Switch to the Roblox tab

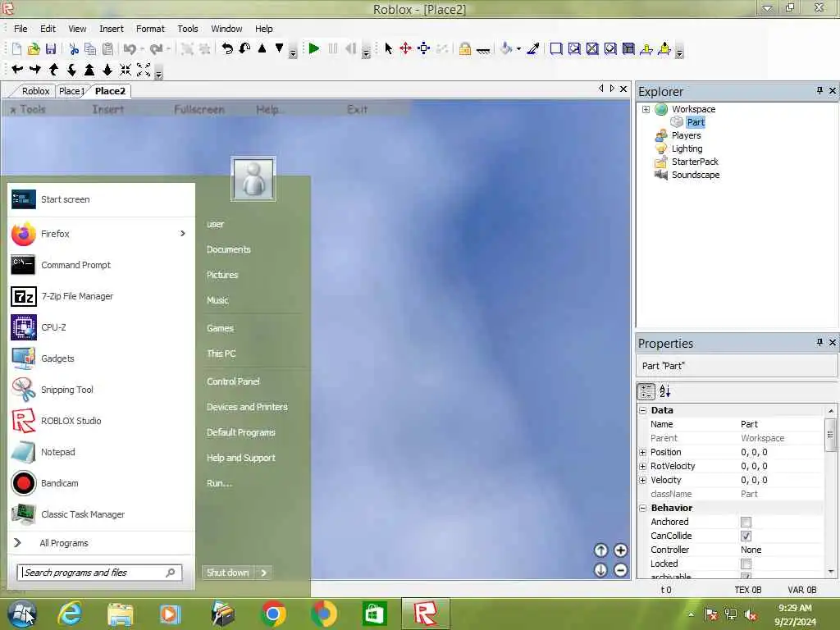pos(35,91)
